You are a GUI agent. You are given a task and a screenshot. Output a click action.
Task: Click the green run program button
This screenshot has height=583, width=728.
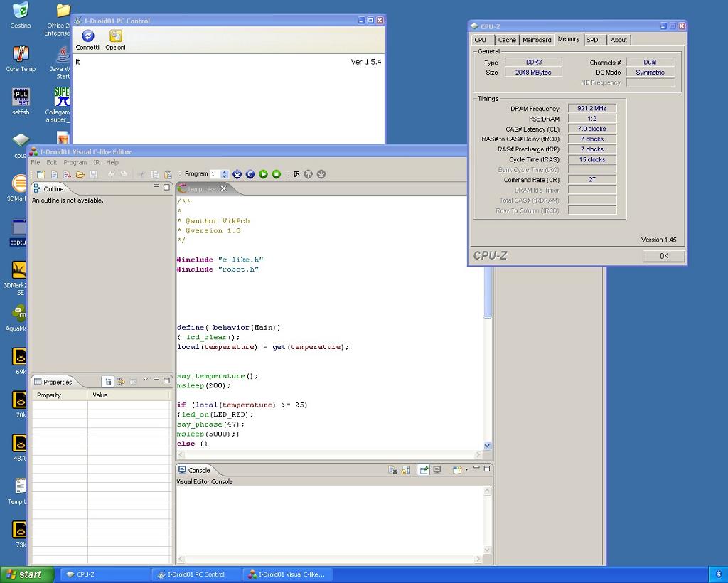click(x=263, y=174)
